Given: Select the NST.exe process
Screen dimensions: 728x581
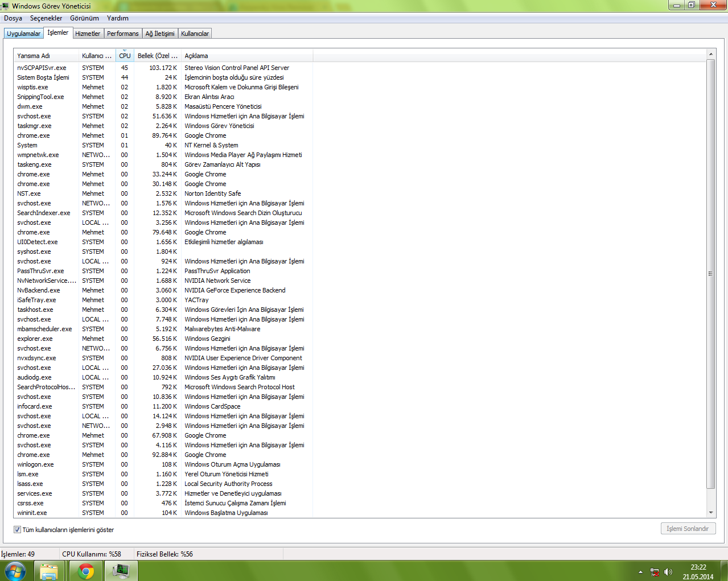Looking at the screenshot, I should click(x=163, y=193).
